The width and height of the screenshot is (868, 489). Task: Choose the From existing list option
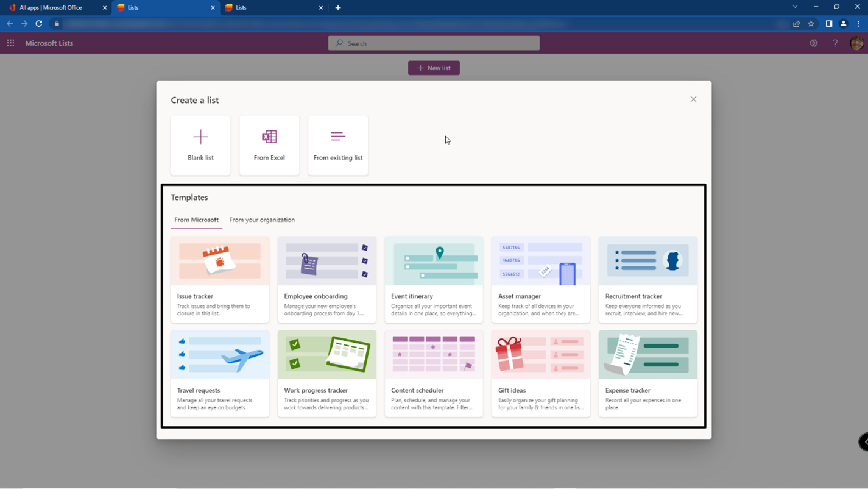pos(338,145)
